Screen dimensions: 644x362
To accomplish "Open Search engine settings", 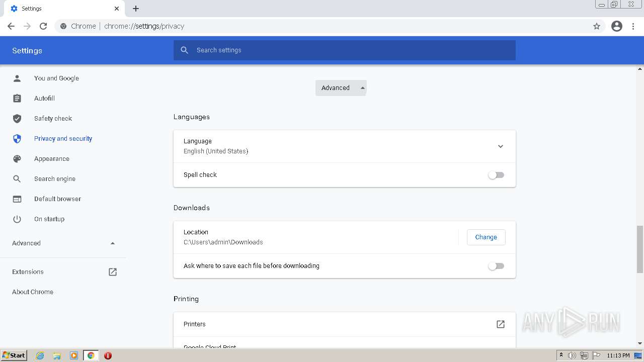I will click(x=55, y=179).
